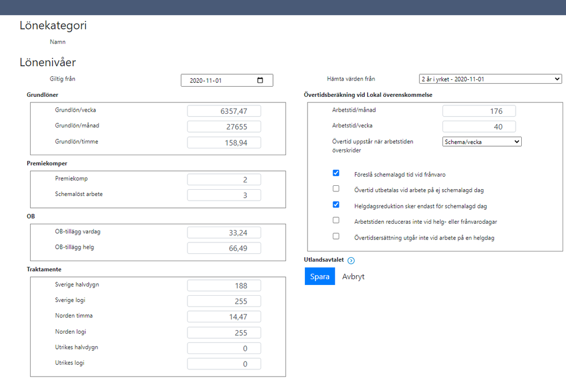Select the OB-tillägg vardag field

pos(224,232)
